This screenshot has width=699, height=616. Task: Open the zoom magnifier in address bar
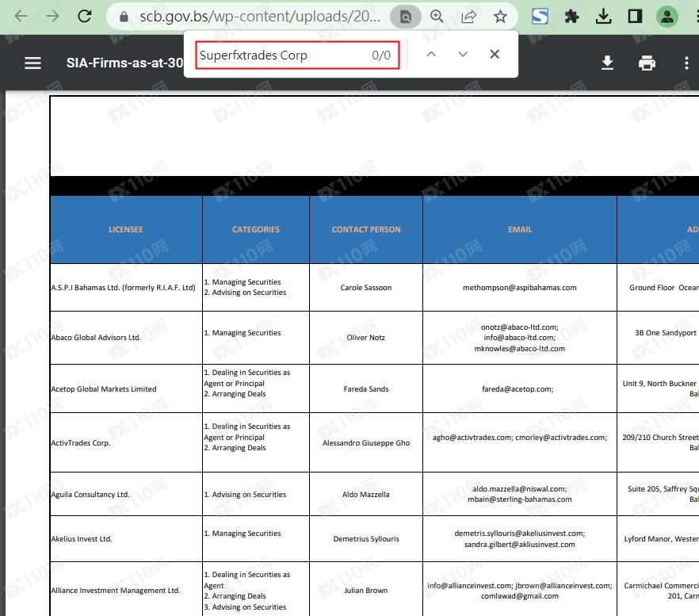pyautogui.click(x=437, y=16)
